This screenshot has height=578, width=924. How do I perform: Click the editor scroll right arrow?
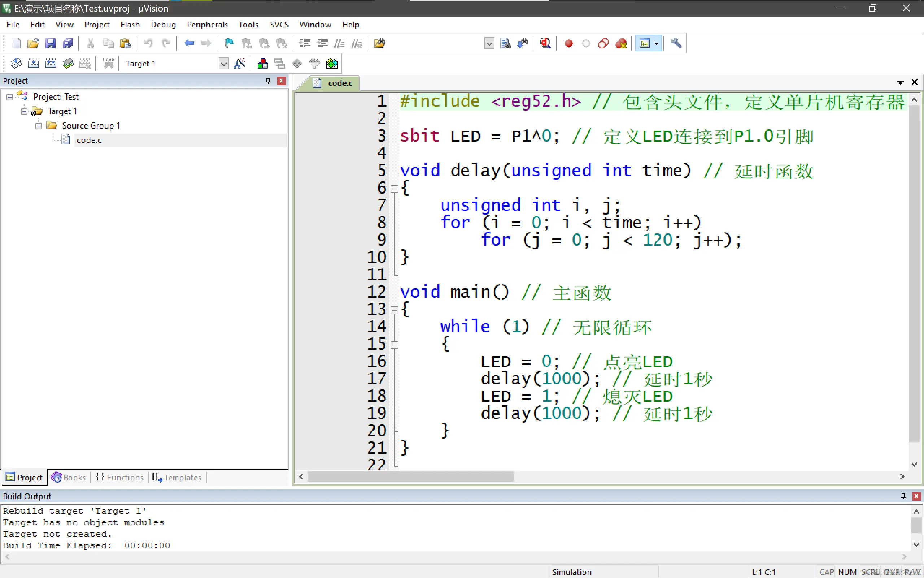(x=902, y=477)
